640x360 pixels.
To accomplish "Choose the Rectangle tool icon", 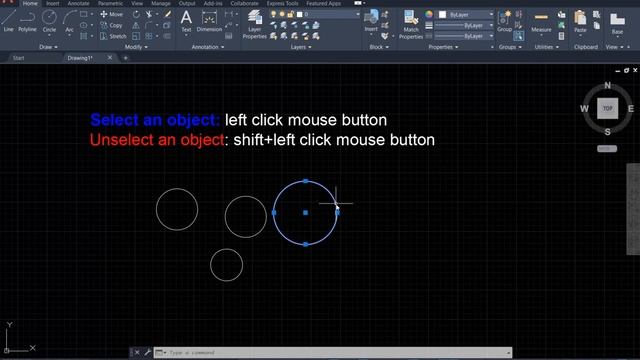I will point(84,14).
